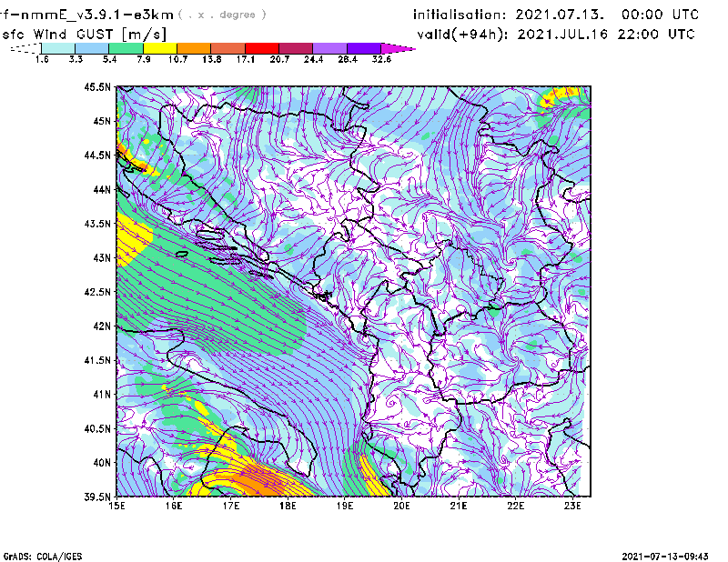The width and height of the screenshot is (728, 562).
Task: Click the 40N latitude label
Action: [x=102, y=463]
